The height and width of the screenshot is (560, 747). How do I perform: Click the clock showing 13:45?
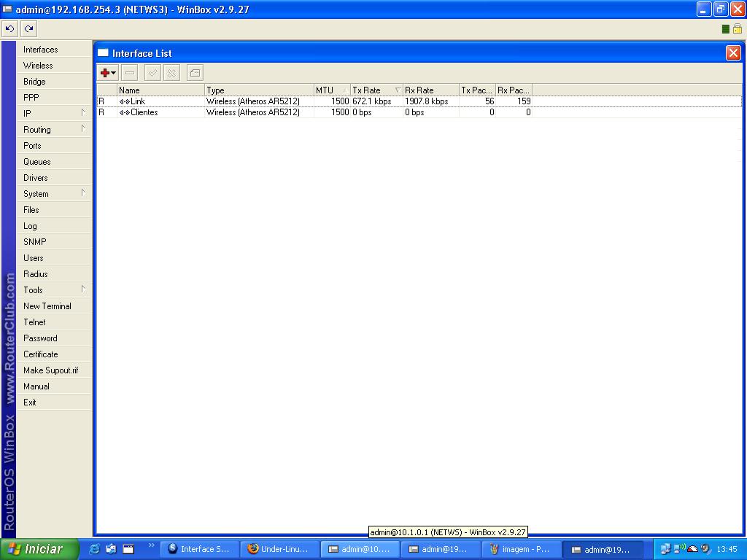(727, 549)
